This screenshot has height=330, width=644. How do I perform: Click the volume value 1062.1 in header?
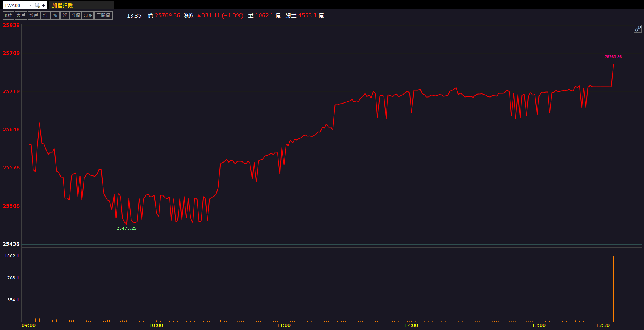tap(264, 15)
